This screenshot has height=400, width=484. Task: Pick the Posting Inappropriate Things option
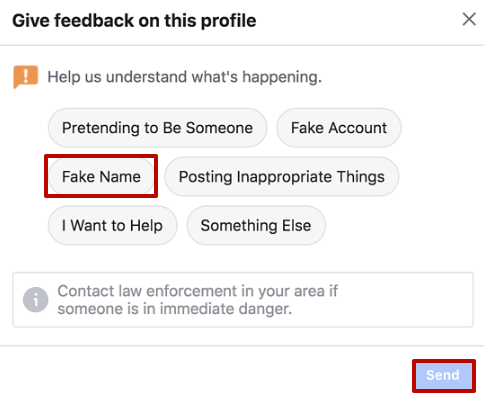282,176
